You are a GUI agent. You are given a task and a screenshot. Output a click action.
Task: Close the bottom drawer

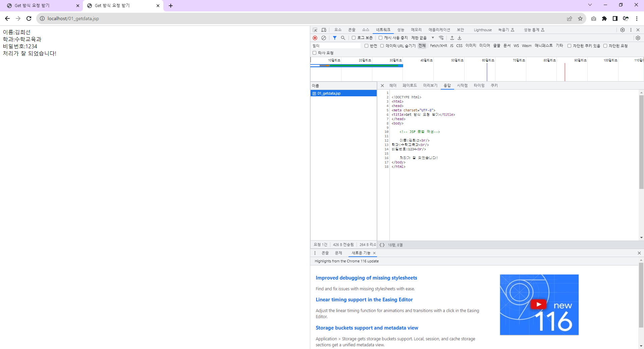tap(639, 253)
